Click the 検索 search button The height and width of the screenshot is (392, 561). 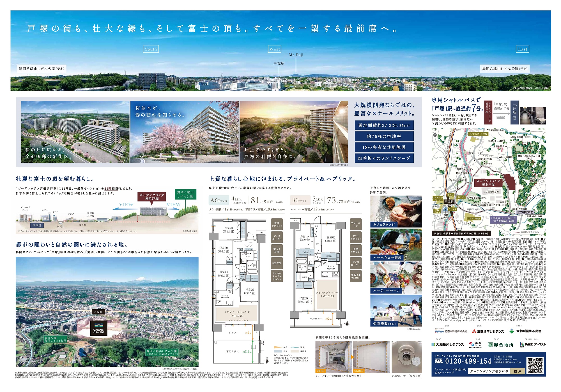(518, 371)
